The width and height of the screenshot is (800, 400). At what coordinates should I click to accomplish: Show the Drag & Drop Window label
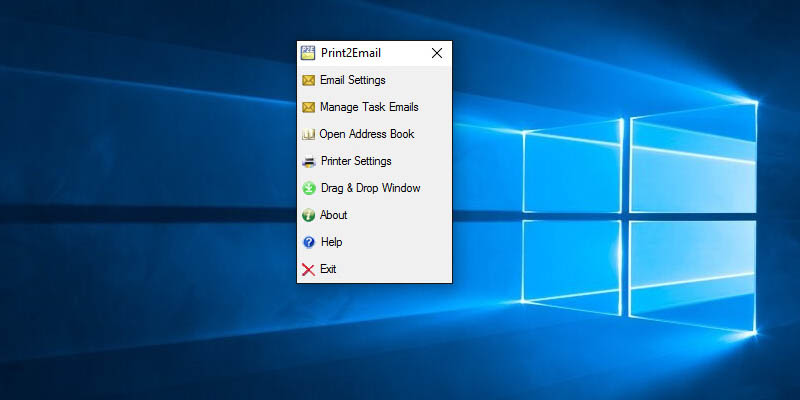[x=370, y=188]
